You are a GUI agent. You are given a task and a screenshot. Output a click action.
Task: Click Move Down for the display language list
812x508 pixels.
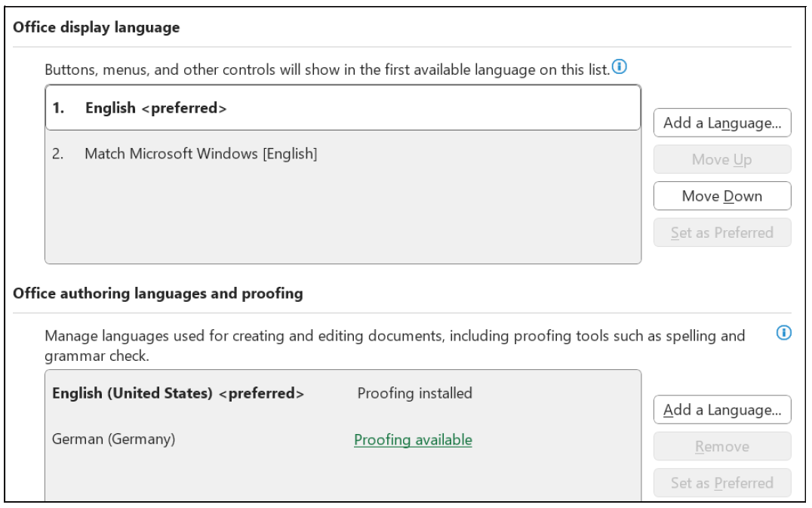(x=722, y=196)
